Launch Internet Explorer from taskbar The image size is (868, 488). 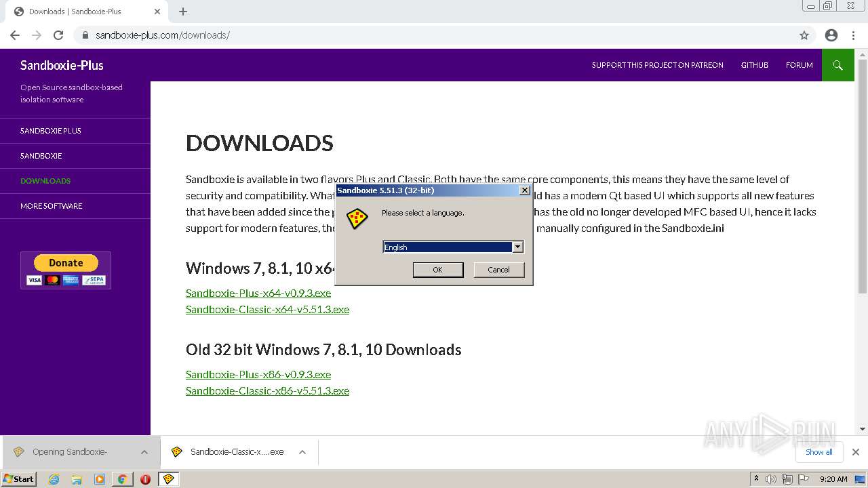point(54,479)
